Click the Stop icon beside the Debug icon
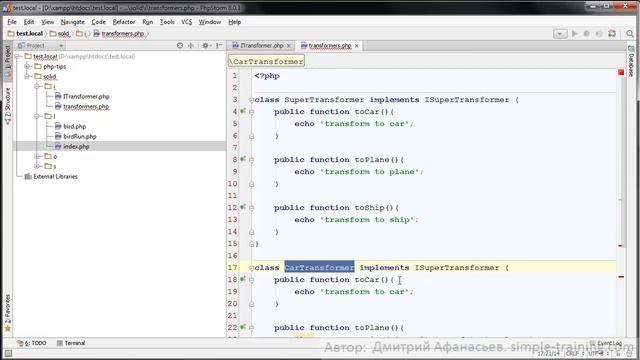The height and width of the screenshot is (360, 640). 599,34
